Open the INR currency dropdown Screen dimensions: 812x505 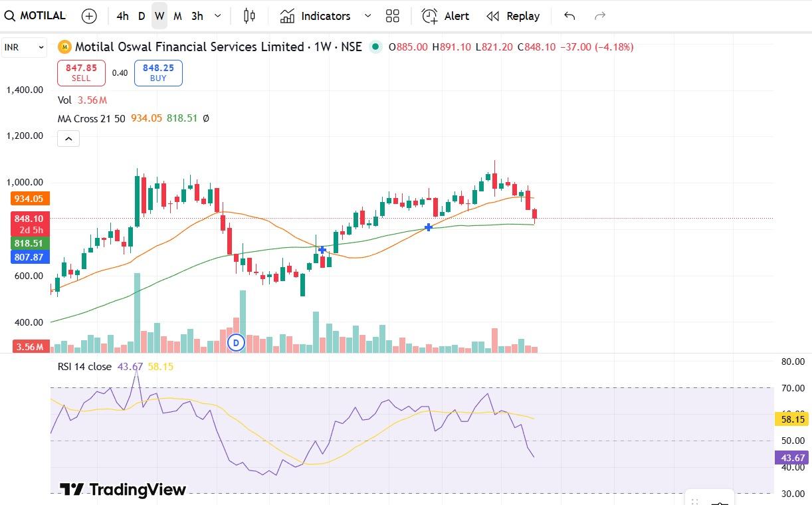(x=24, y=47)
